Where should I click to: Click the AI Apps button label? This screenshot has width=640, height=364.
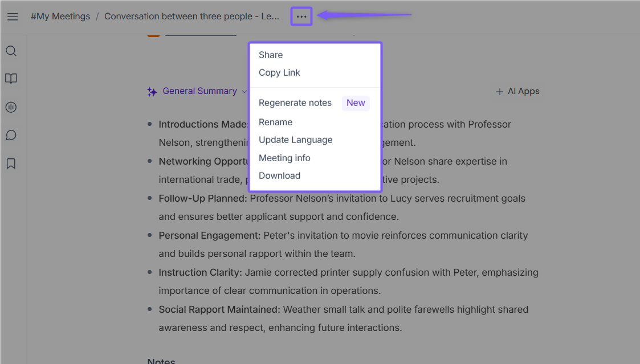pyautogui.click(x=523, y=91)
